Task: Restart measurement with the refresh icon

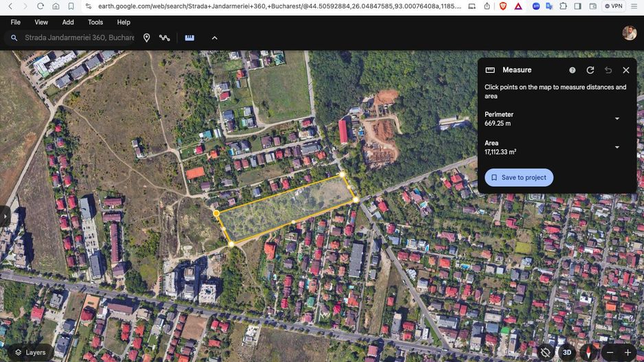Action: click(590, 70)
